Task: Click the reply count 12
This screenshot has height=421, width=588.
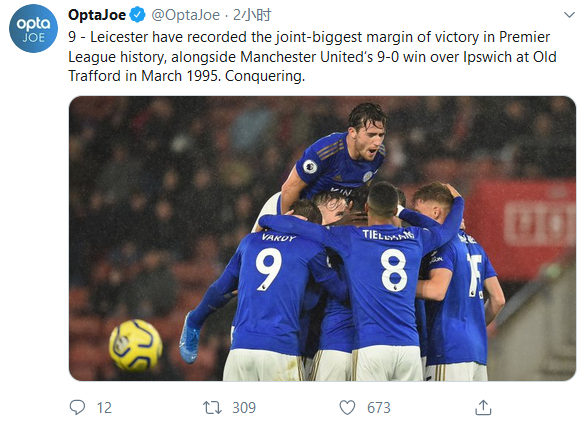Action: pyautogui.click(x=104, y=408)
